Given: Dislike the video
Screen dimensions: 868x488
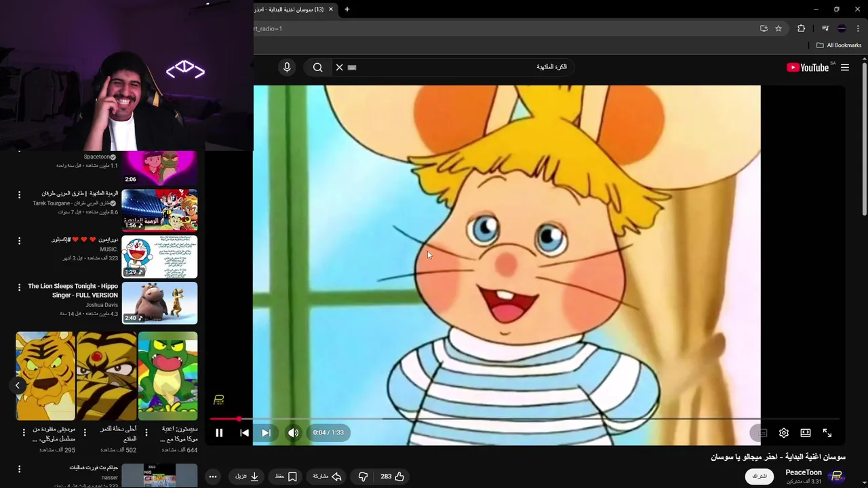Looking at the screenshot, I should click(363, 476).
